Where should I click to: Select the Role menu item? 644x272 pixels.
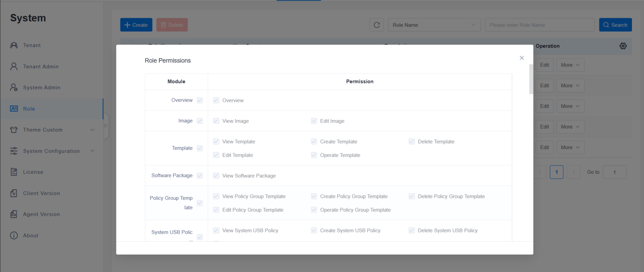tap(29, 109)
